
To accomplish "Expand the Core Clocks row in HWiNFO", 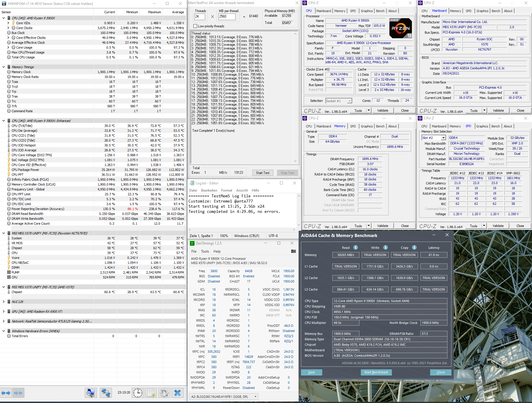I will (x=8, y=28).
